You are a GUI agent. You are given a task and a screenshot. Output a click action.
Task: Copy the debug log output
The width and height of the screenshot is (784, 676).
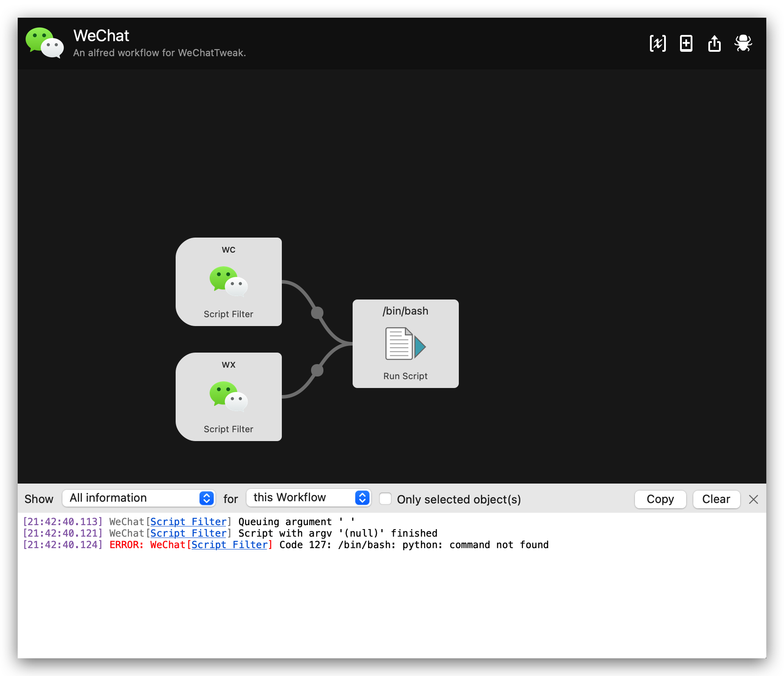click(x=660, y=499)
